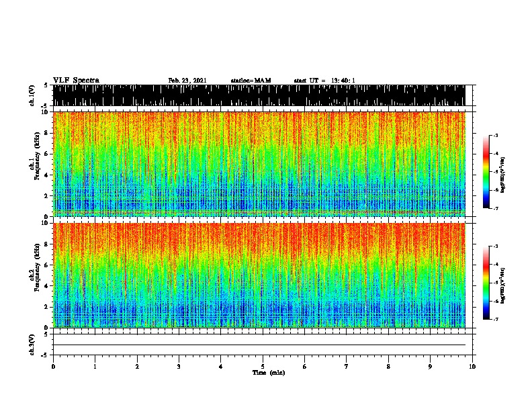The image size is (532, 411).
Task: Click the flat ch.3 voltage trace line
Action: pyautogui.click(x=259, y=345)
